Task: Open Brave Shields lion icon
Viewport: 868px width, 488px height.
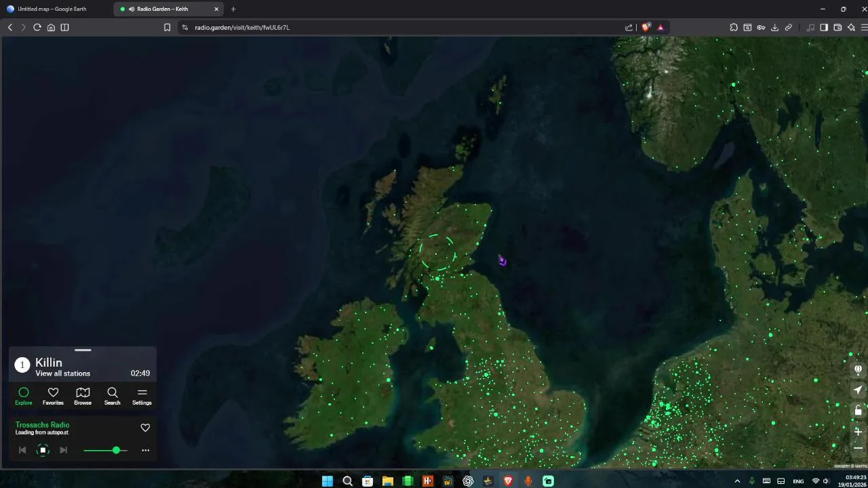Action: tap(646, 27)
